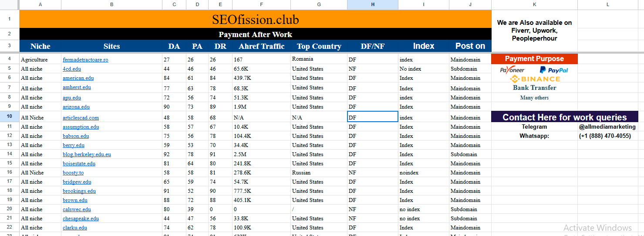Select the 'Payment Purpose' red cell
This screenshot has height=236, width=644.
coord(534,59)
